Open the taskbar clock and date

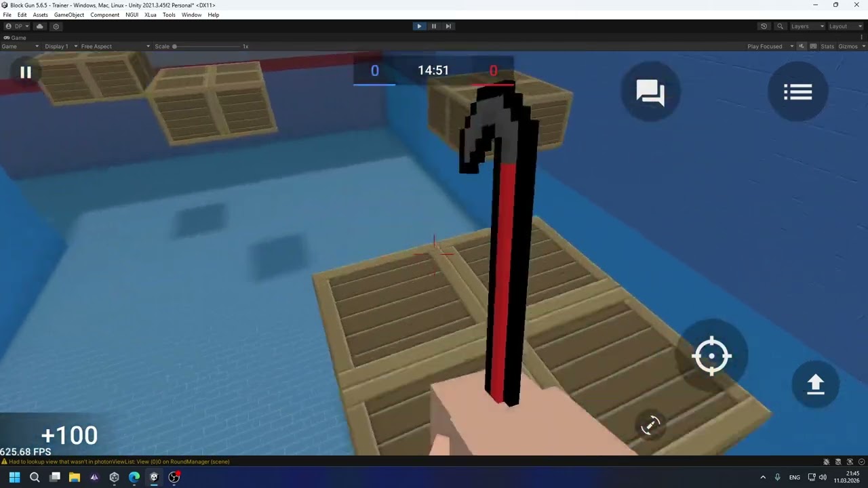[846, 477]
